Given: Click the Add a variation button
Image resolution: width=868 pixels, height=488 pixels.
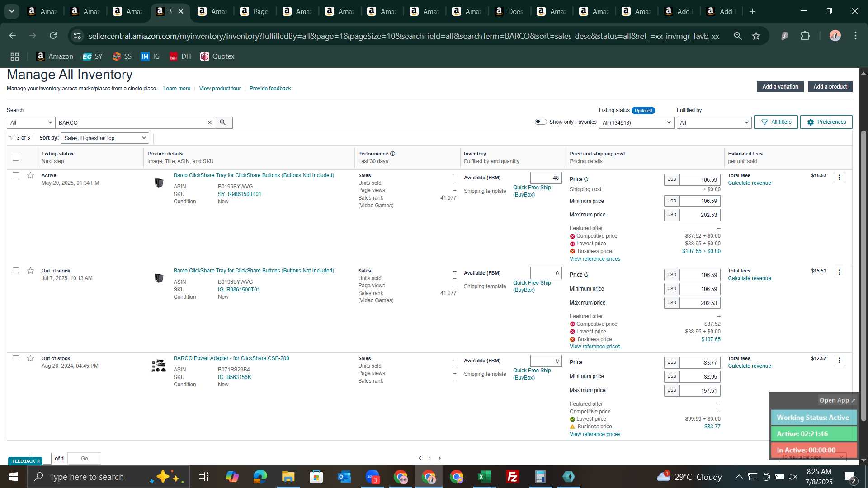Looking at the screenshot, I should (x=780, y=87).
